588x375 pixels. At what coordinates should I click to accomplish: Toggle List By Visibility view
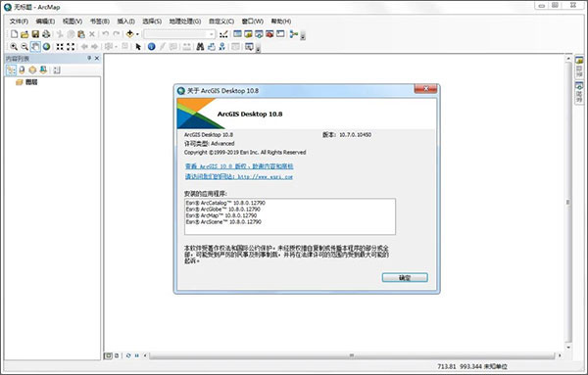click(x=32, y=70)
